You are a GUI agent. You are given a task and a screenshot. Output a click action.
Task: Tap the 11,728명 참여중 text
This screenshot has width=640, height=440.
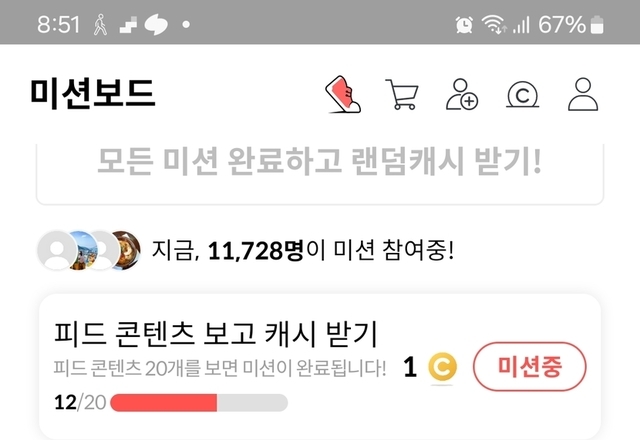tap(302, 250)
